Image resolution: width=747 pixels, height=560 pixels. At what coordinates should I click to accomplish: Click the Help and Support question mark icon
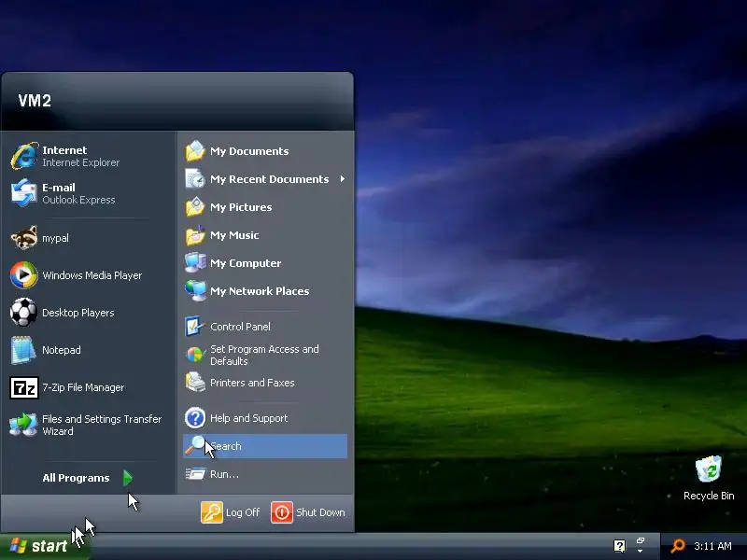(x=195, y=418)
